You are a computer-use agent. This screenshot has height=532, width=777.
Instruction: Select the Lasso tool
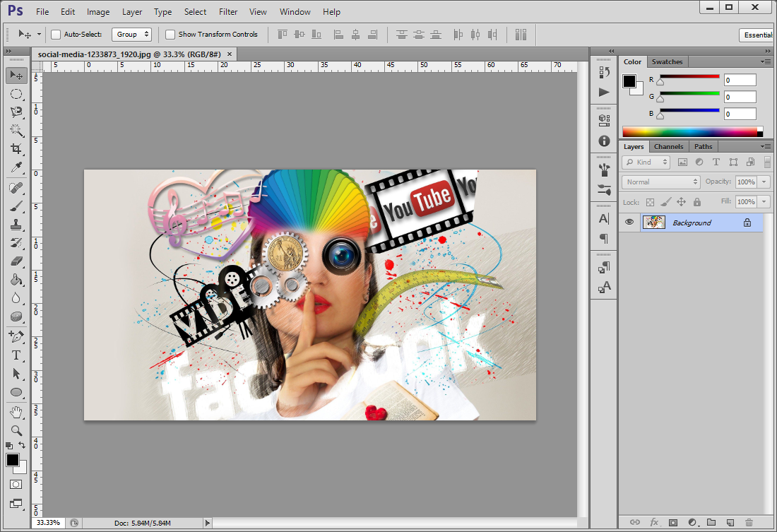click(16, 112)
